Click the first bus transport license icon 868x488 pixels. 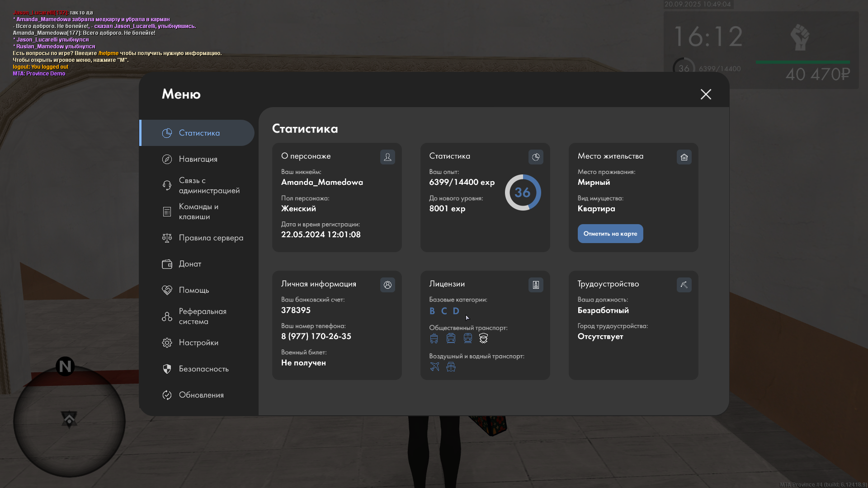point(434,338)
